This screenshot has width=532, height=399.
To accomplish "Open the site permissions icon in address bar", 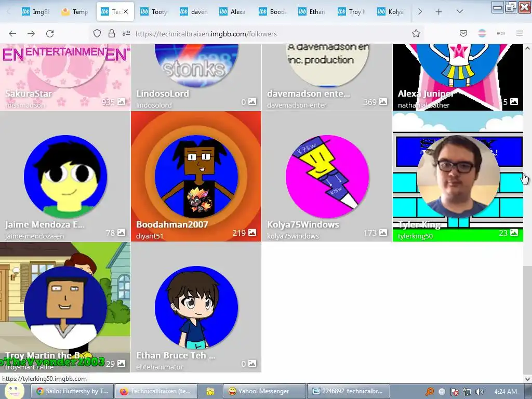I will (126, 33).
